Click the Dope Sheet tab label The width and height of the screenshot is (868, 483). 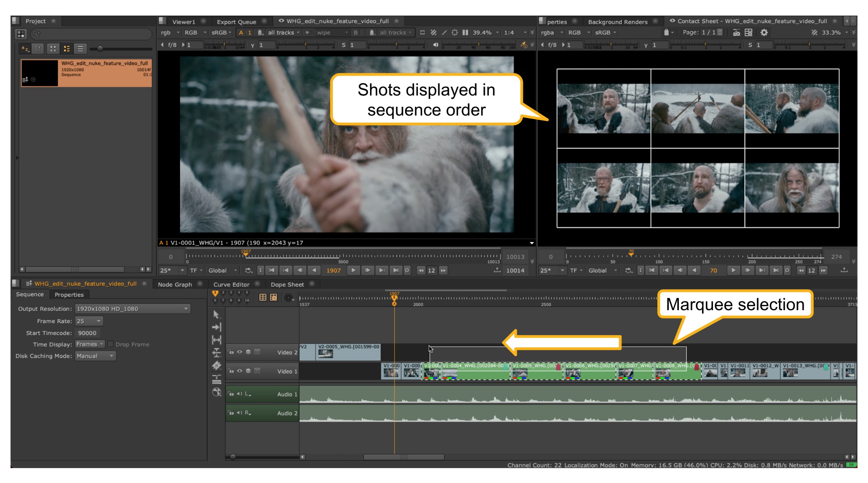[x=287, y=284]
